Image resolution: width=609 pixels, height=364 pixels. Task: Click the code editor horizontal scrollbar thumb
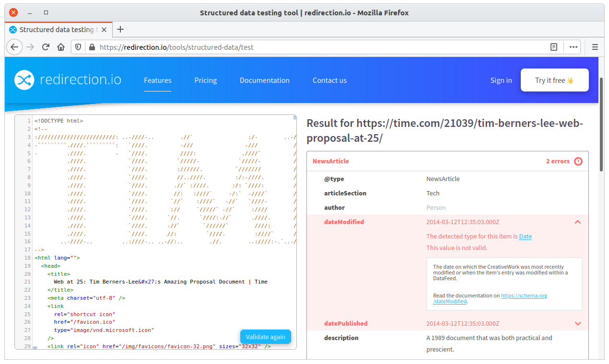tap(35, 348)
